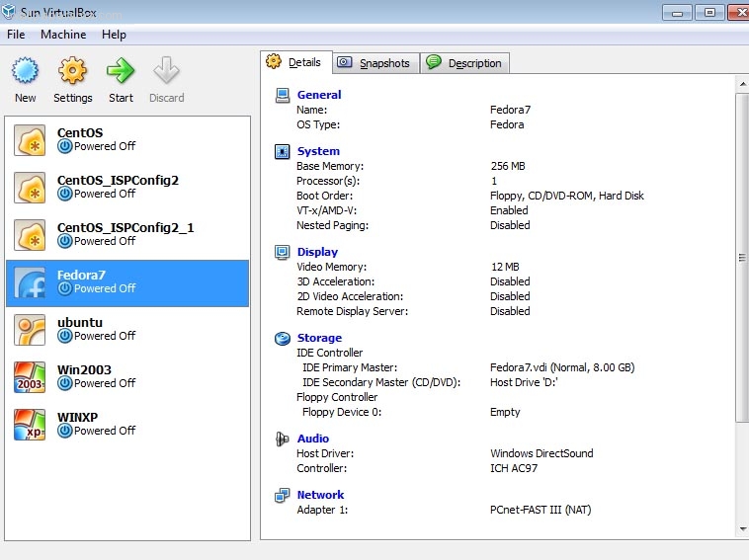Click the System section chip icon
The height and width of the screenshot is (560, 749).
click(x=283, y=151)
